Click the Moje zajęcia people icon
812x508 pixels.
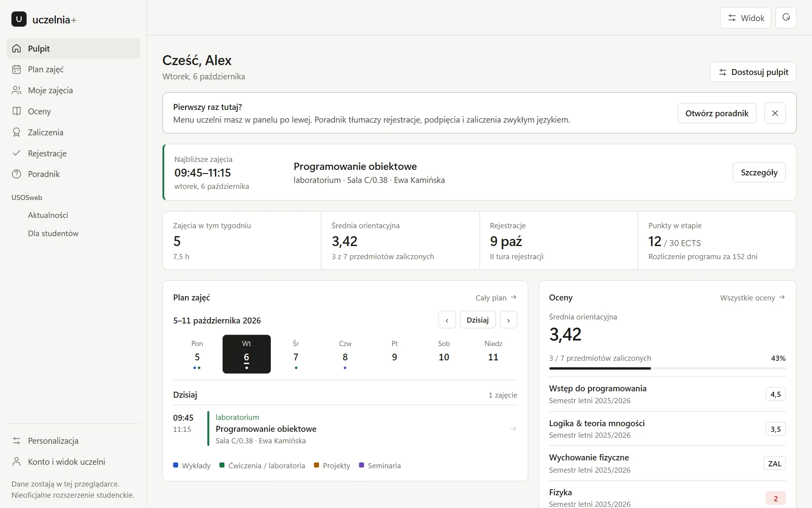16,90
